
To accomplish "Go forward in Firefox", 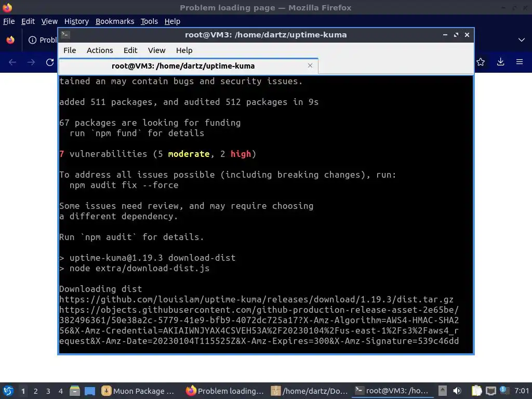I will 31,62.
